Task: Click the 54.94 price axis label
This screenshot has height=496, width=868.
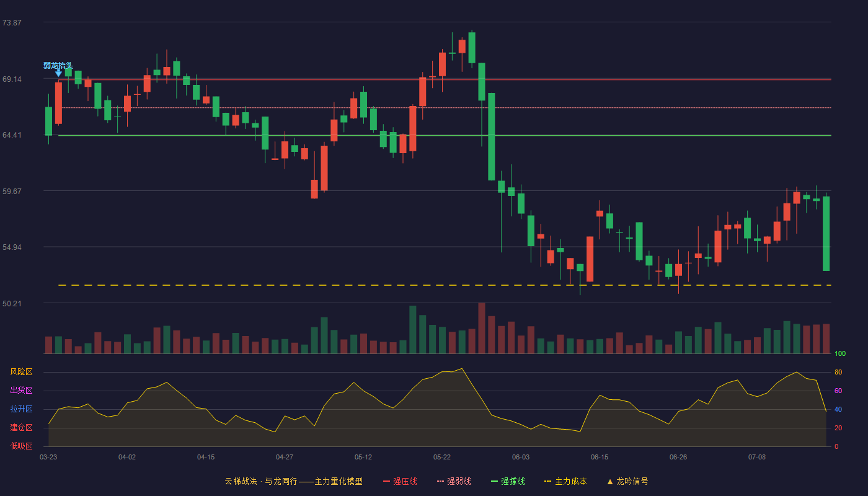Action: click(x=12, y=247)
